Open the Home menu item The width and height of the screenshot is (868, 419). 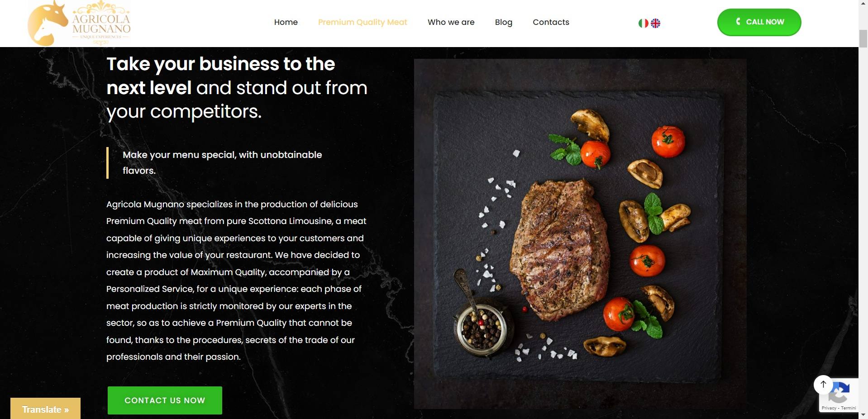(286, 22)
